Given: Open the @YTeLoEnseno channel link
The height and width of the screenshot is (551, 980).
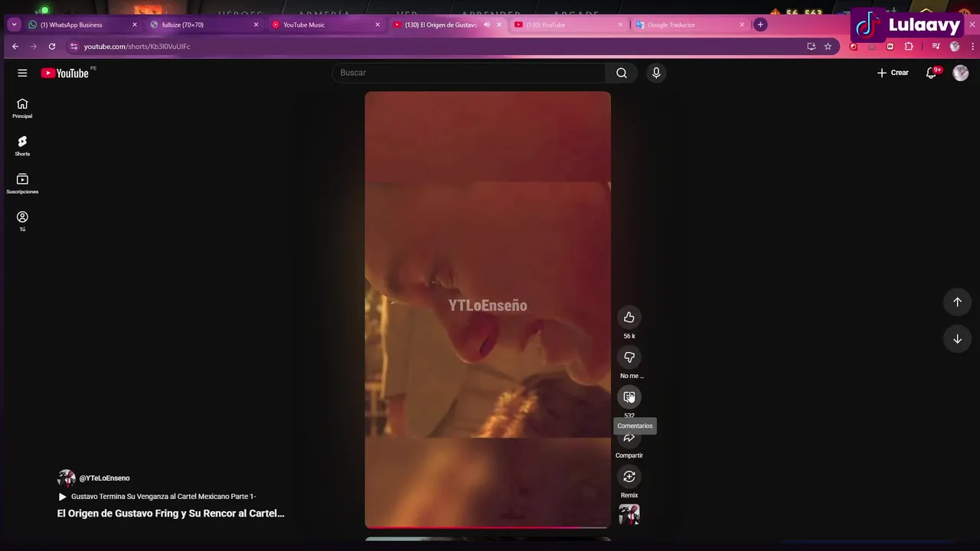Looking at the screenshot, I should pos(105,478).
